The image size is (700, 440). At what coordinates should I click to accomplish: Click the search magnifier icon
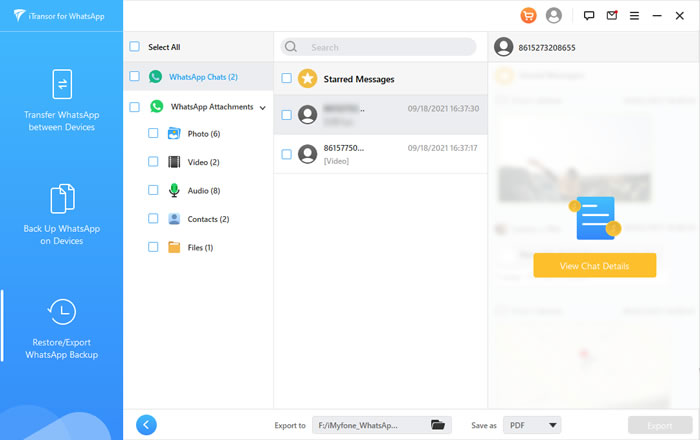[291, 47]
